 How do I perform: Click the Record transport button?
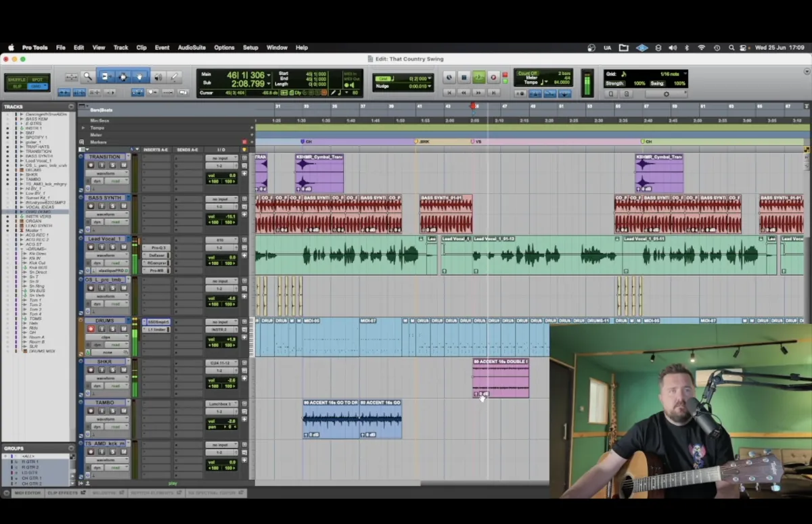(x=493, y=78)
